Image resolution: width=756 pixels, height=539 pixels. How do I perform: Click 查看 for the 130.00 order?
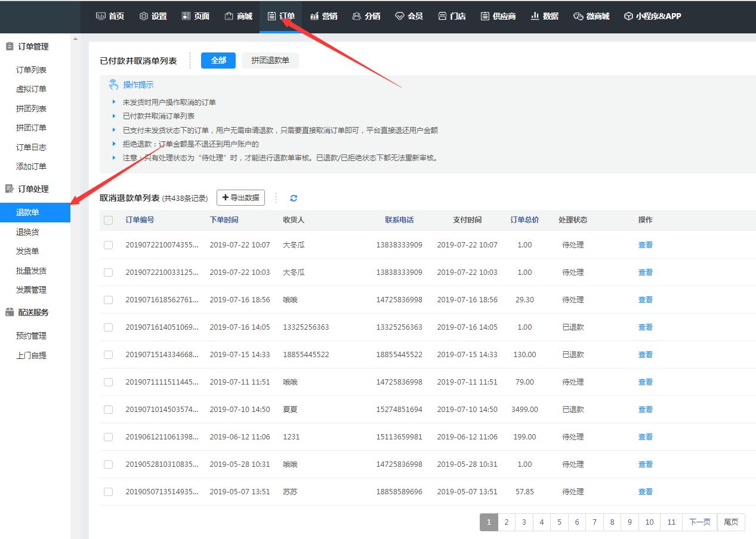click(x=645, y=355)
